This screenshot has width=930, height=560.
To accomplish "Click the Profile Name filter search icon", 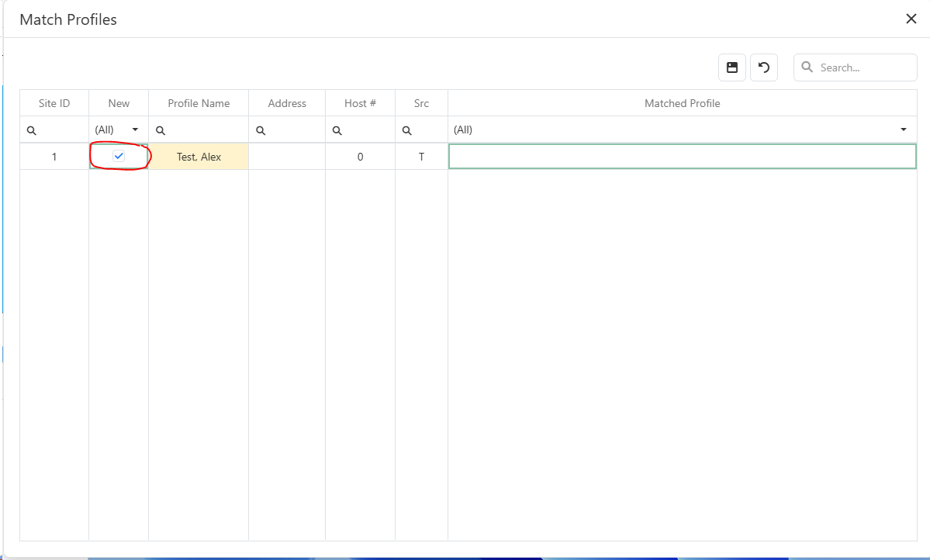I will 161,130.
